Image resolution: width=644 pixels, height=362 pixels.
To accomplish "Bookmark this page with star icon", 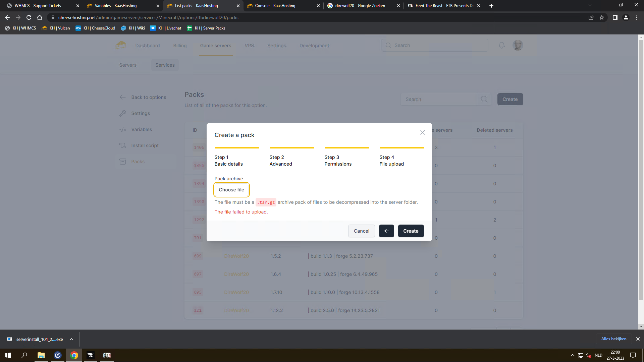I will click(x=602, y=17).
